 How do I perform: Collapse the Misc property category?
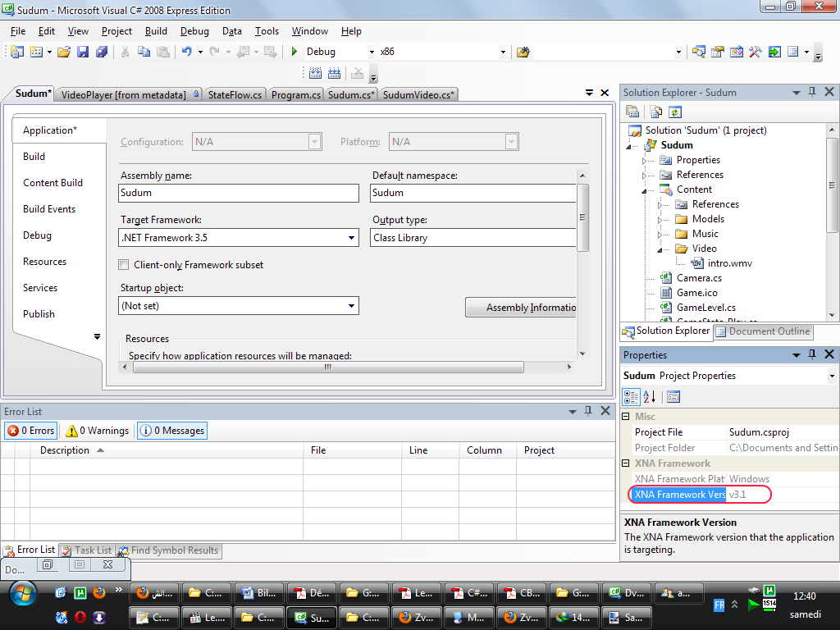(x=625, y=416)
